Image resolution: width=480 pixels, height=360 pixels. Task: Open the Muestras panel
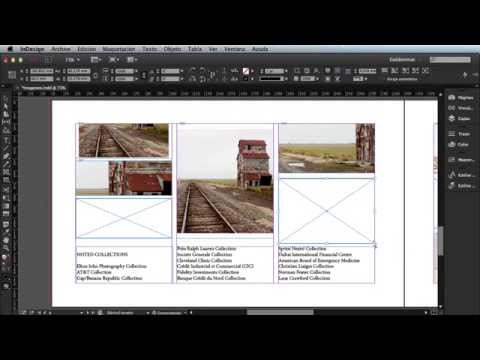(461, 160)
